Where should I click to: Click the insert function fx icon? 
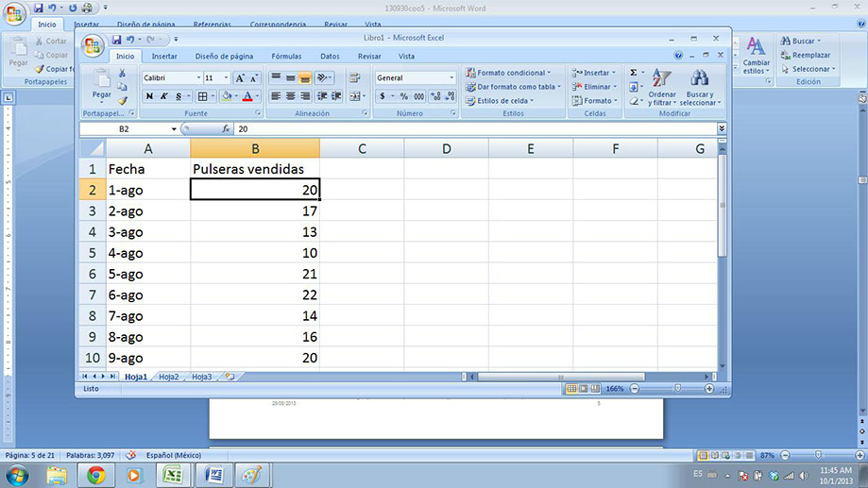[x=226, y=128]
